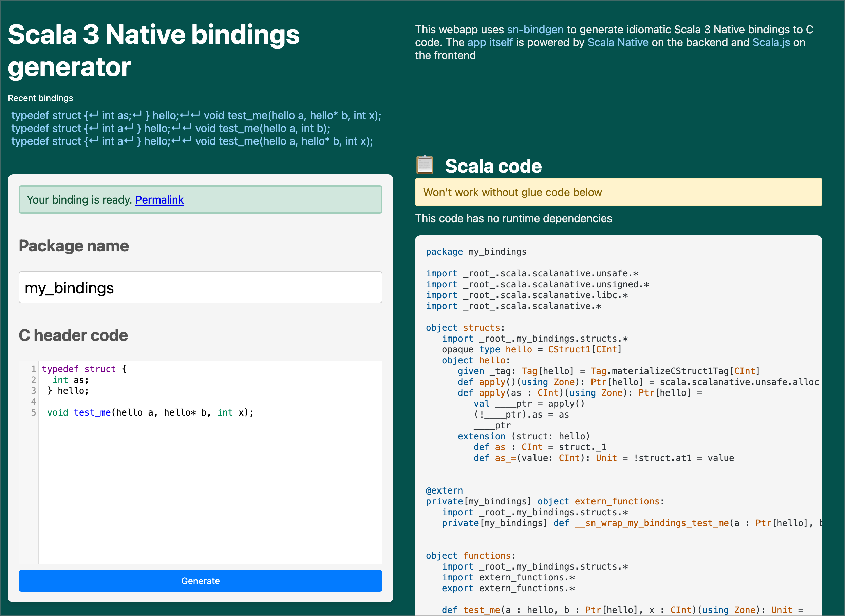The height and width of the screenshot is (616, 845).
Task: Select the first recent binding entry
Action: [196, 115]
